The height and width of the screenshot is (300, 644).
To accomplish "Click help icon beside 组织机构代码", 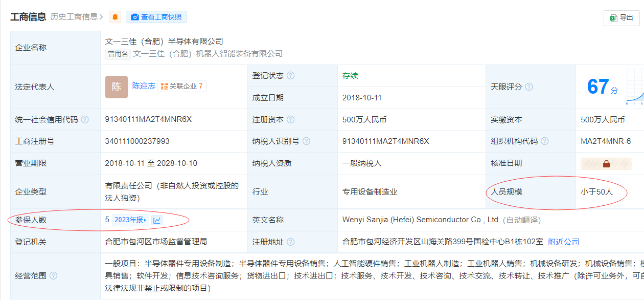I will pos(545,141).
